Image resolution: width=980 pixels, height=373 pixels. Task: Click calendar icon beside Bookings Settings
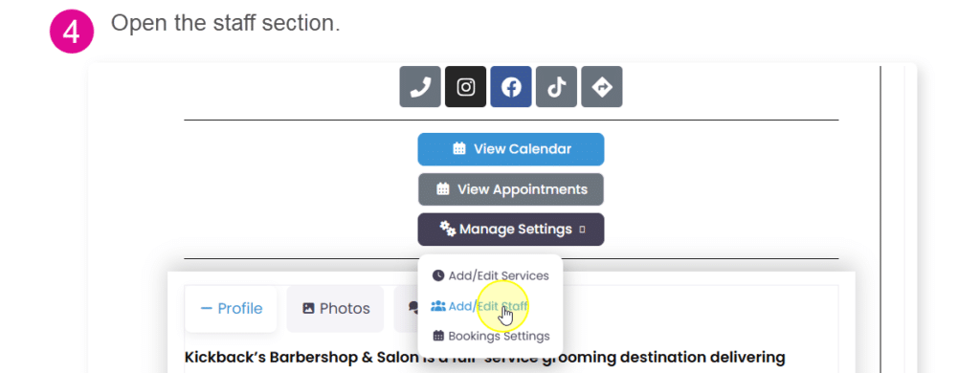click(438, 336)
